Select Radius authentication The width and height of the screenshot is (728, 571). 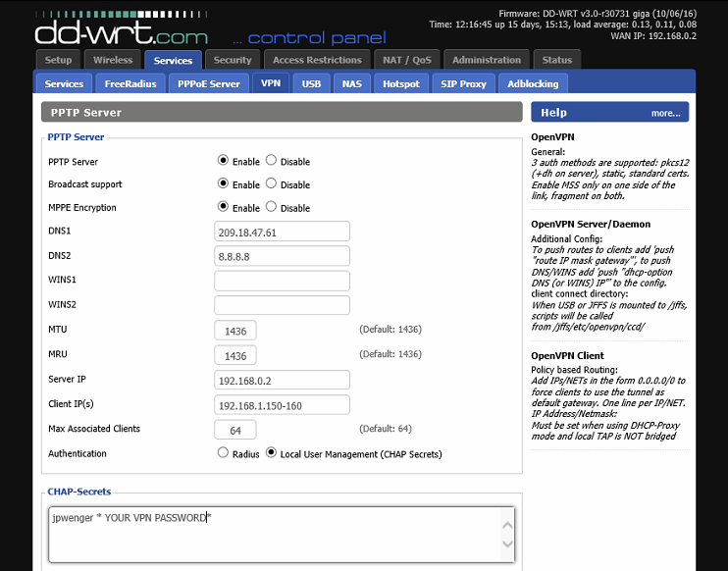point(223,452)
